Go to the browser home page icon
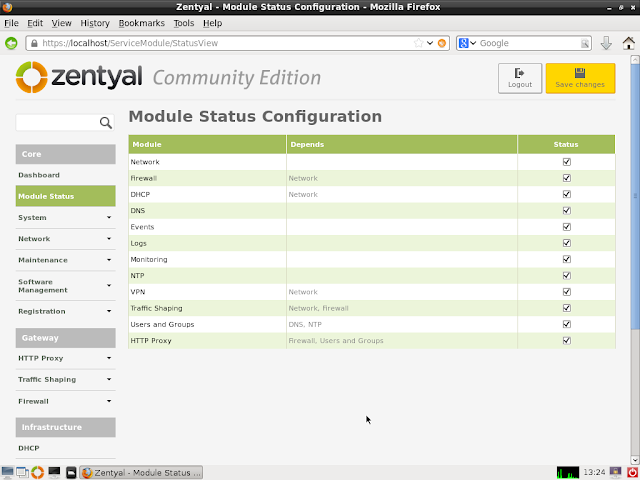Screen dimensions: 640x480 click(629, 43)
